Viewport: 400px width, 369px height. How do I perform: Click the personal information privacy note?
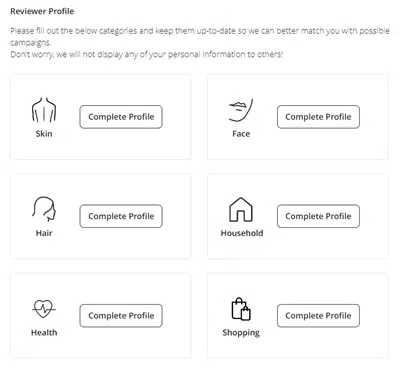(x=147, y=54)
